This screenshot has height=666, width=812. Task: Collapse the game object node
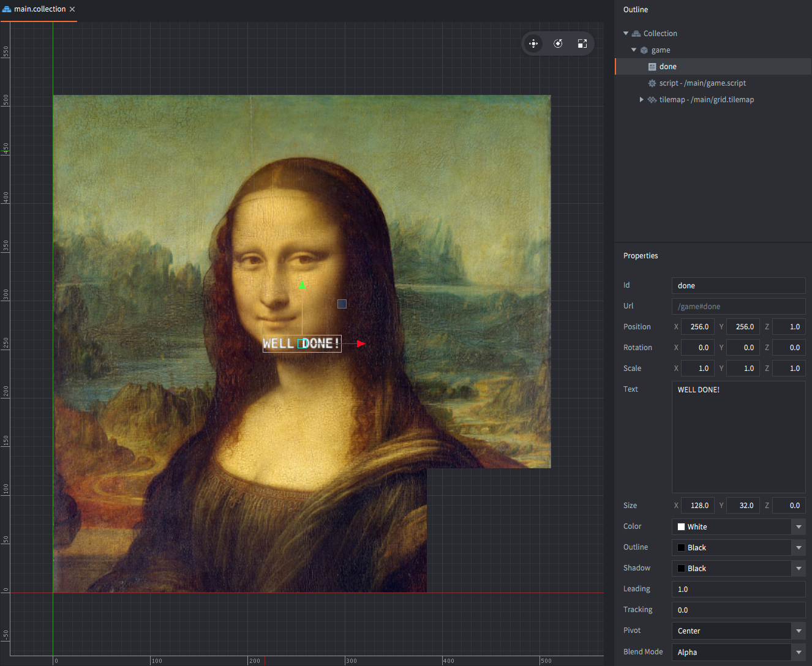tap(634, 50)
